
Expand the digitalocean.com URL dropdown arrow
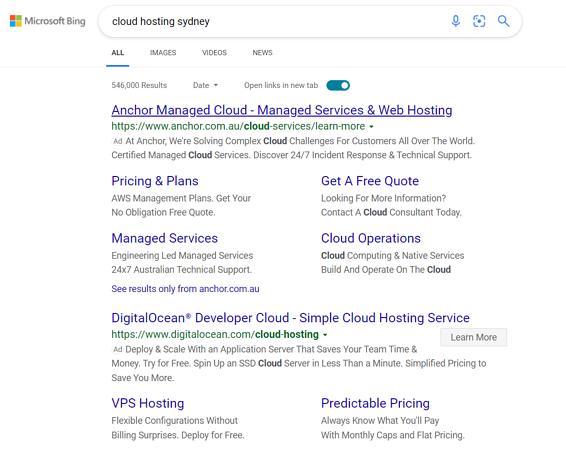click(x=325, y=335)
